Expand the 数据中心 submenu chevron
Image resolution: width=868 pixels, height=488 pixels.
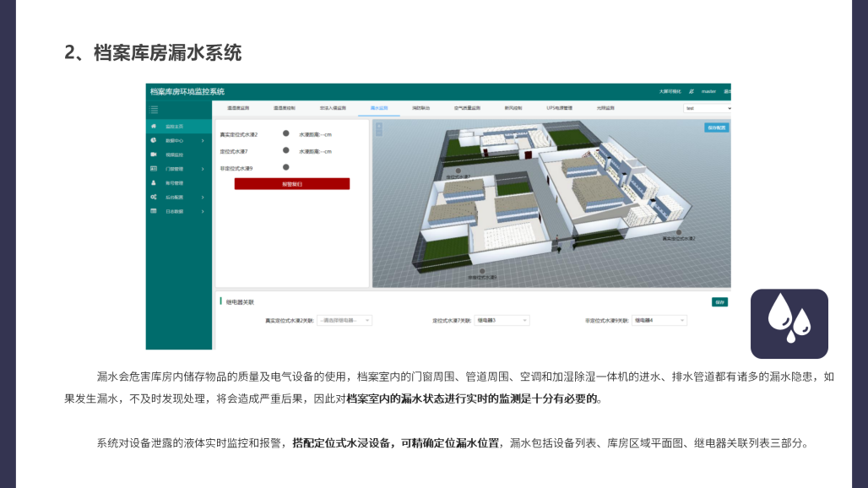203,139
